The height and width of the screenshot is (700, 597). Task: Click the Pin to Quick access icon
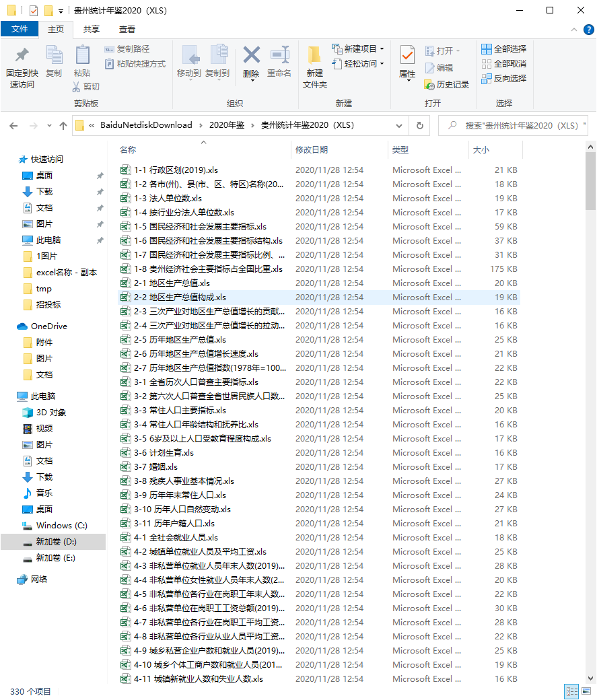pos(22,55)
